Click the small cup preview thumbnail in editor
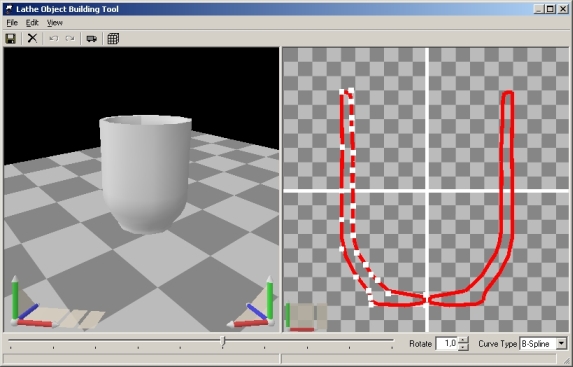This screenshot has width=573, height=367. [x=306, y=317]
